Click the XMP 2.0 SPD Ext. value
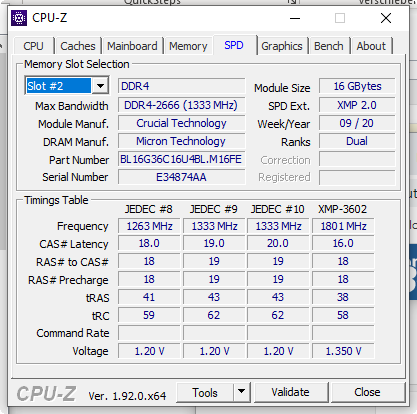Image resolution: width=417 pixels, height=414 pixels. [x=357, y=105]
